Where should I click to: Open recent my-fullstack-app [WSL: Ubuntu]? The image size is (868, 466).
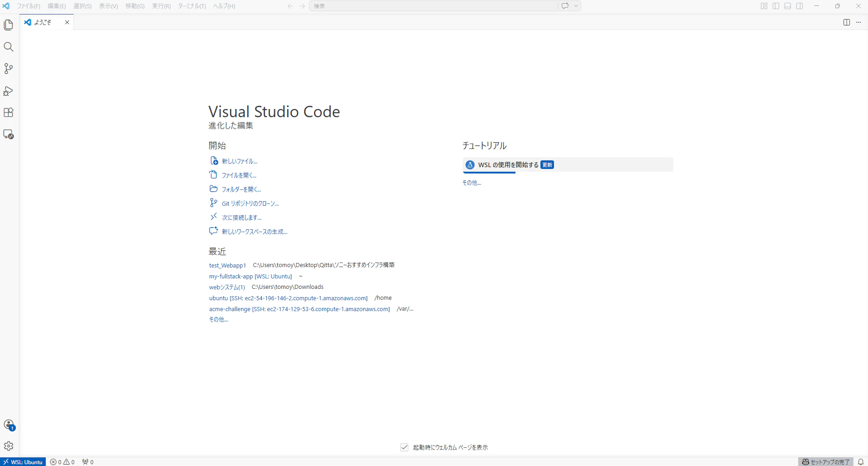250,276
